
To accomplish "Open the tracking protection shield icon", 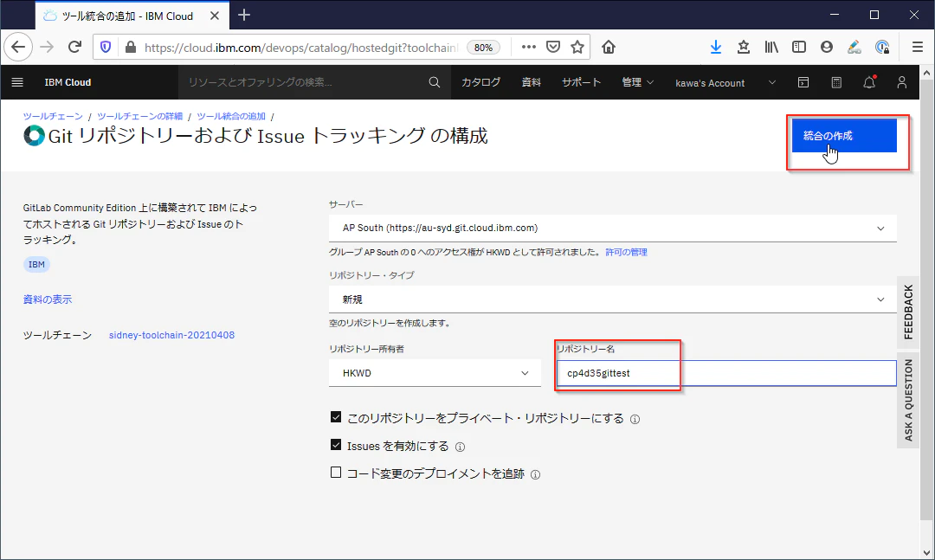I will click(106, 47).
